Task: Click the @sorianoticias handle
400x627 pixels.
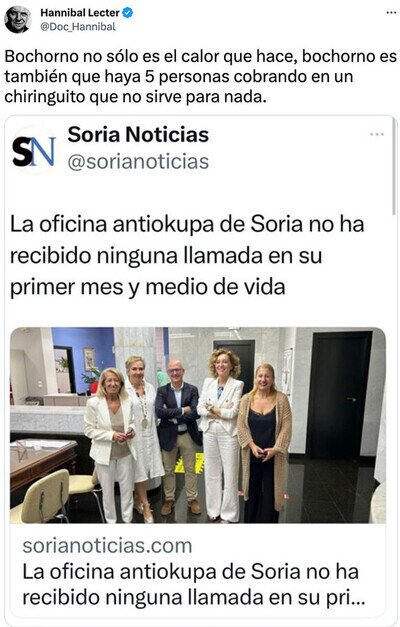Action: tap(138, 162)
